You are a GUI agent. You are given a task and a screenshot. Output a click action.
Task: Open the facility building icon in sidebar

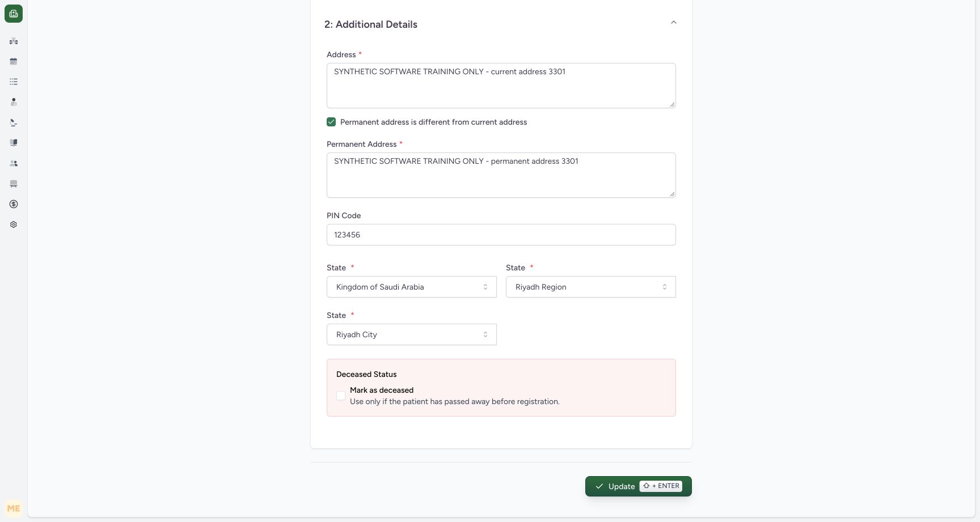14,41
